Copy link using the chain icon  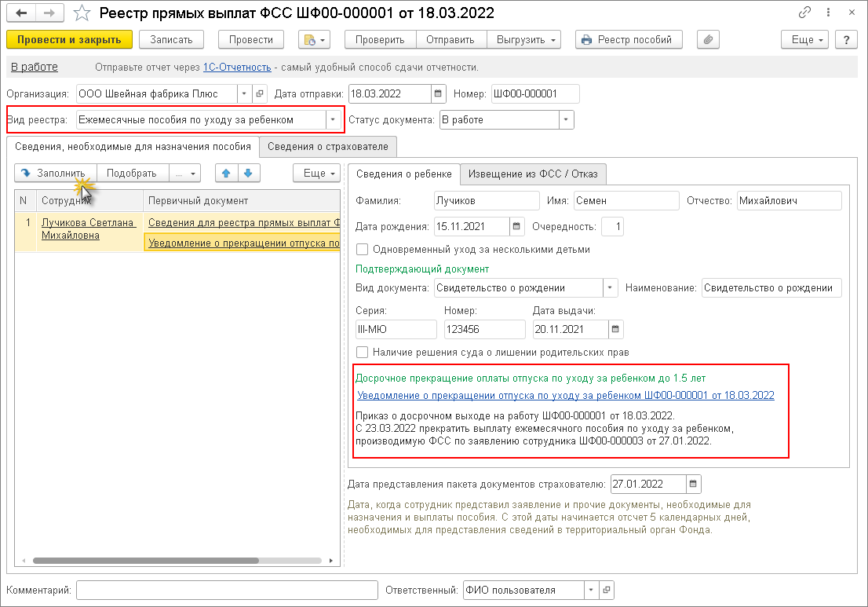[x=804, y=13]
